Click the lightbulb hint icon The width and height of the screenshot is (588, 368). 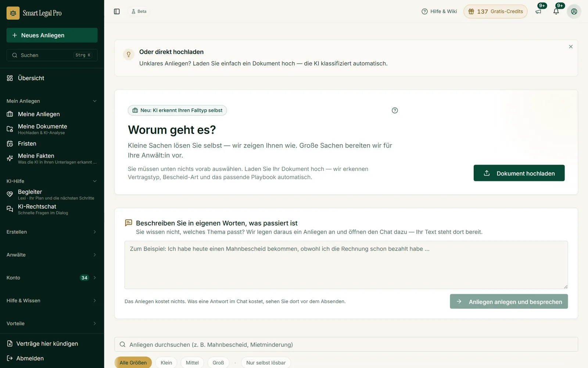[129, 54]
